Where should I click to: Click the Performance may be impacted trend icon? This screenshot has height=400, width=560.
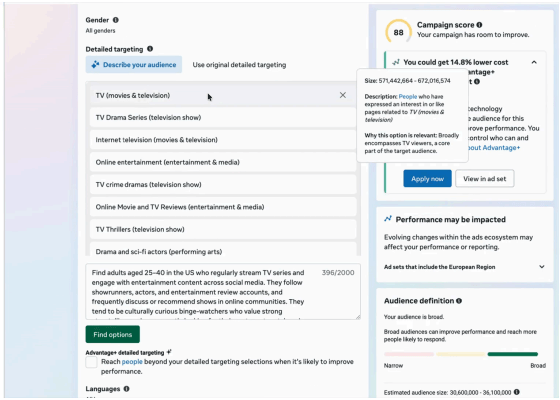388,219
